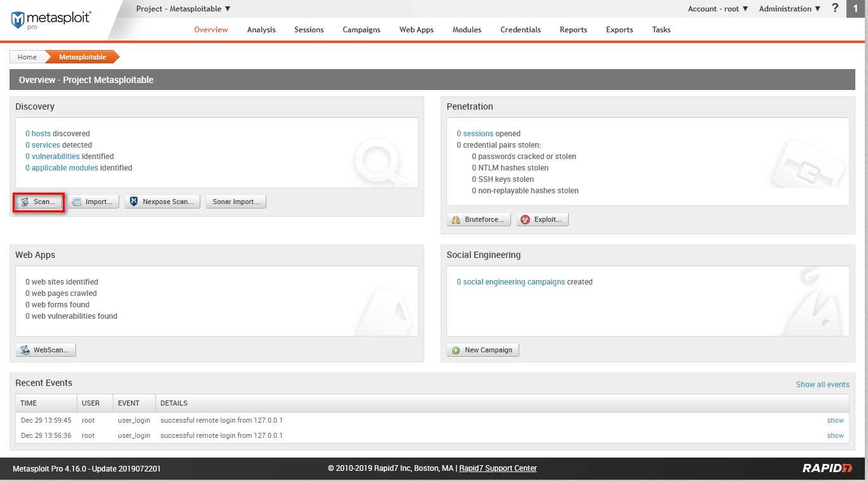Viewport: 868px width, 481px height.
Task: Click the Metasploit Pro logo
Action: pyautogui.click(x=51, y=19)
